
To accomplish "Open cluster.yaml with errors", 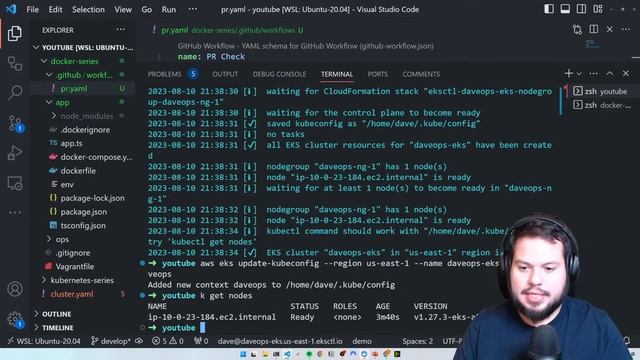I will point(83,294).
